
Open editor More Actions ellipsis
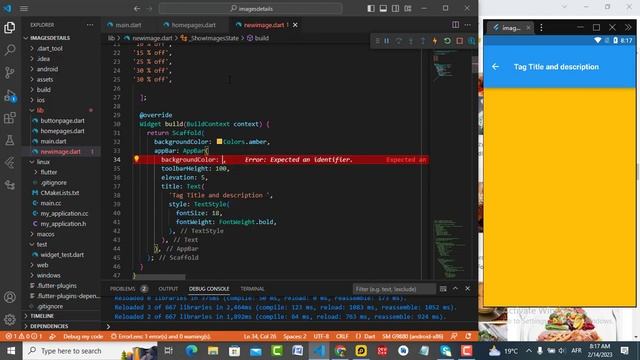click(468, 25)
